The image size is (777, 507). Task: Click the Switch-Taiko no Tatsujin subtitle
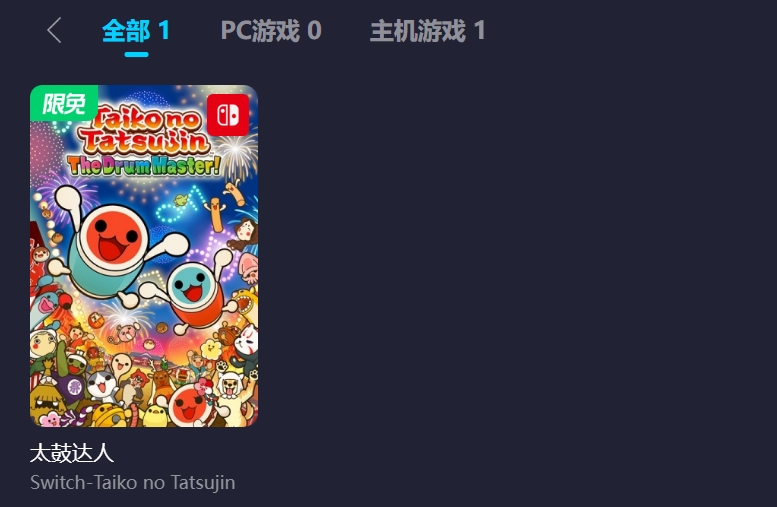point(132,483)
